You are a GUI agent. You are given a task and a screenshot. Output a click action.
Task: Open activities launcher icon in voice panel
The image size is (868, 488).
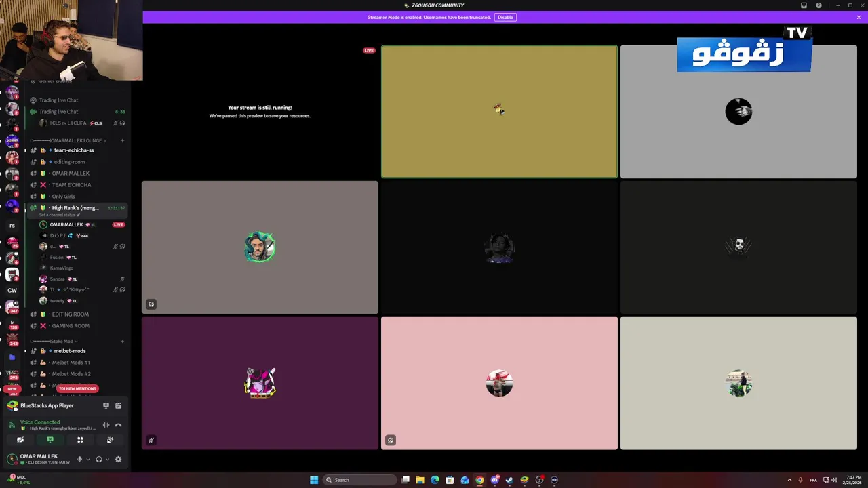pyautogui.click(x=80, y=440)
